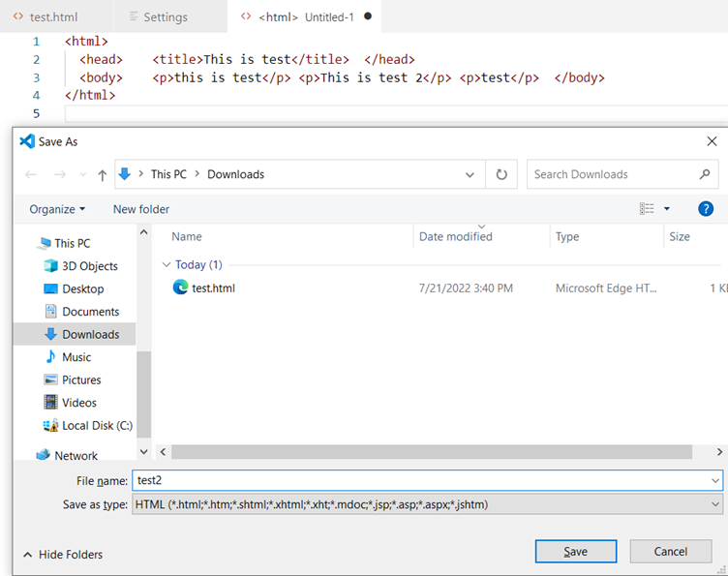Open the view options dropdown arrow
Viewport: 728px width, 576px height.
(667, 209)
